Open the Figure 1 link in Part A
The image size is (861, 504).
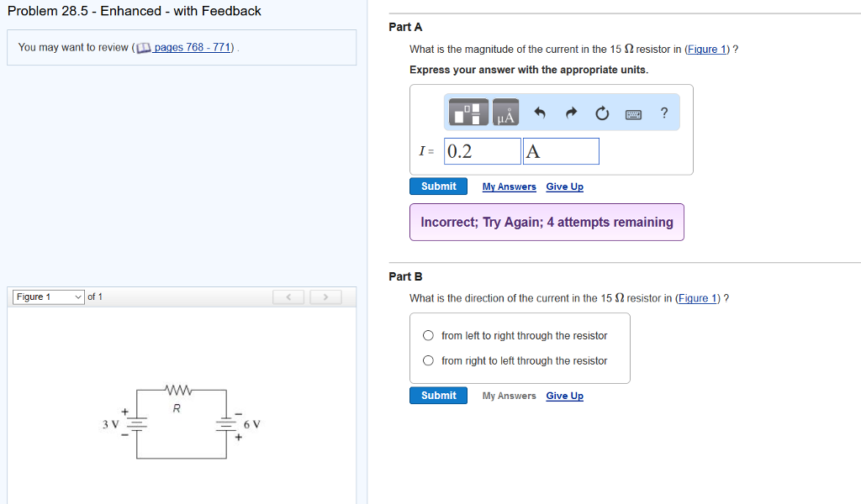coord(707,50)
